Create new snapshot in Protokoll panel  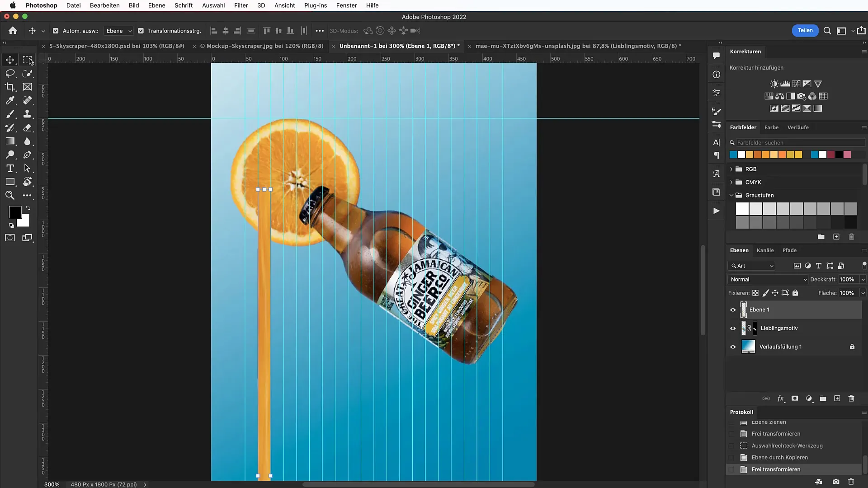pyautogui.click(x=836, y=482)
